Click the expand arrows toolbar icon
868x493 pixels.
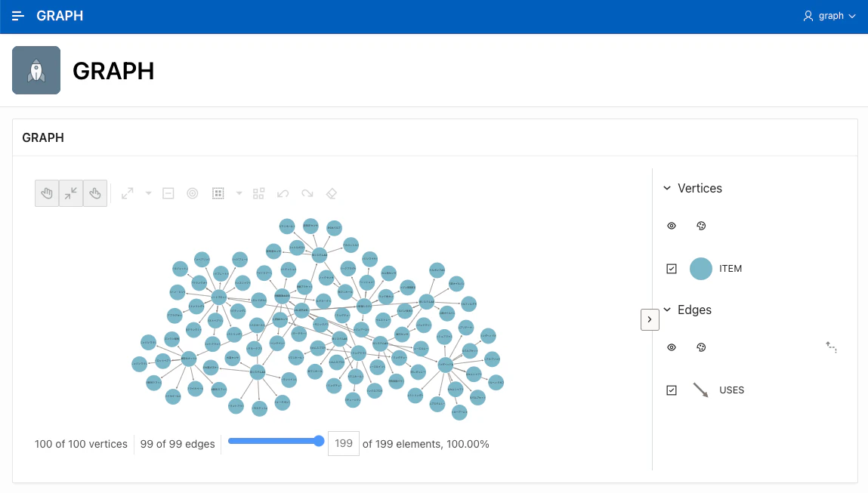(x=128, y=194)
